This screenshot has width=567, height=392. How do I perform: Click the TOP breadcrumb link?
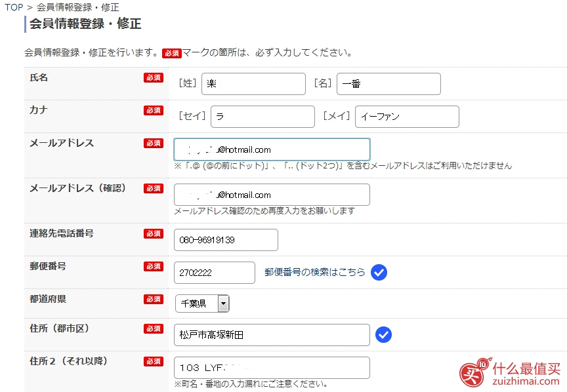point(14,7)
